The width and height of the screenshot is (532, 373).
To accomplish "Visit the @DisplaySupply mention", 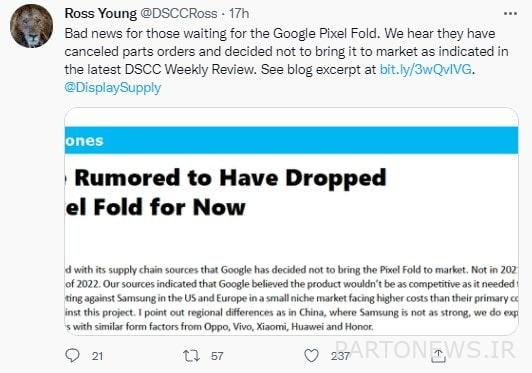I will [113, 88].
